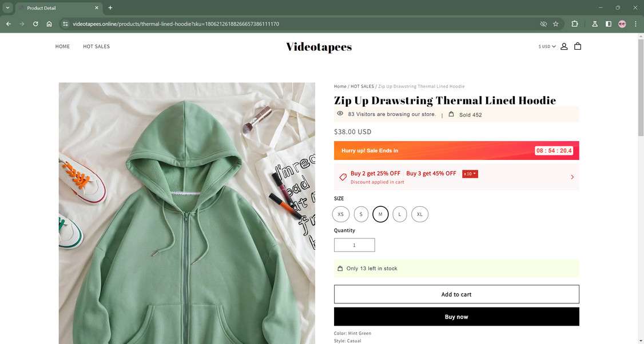
Task: Open the USD currency dropdown
Action: (547, 46)
